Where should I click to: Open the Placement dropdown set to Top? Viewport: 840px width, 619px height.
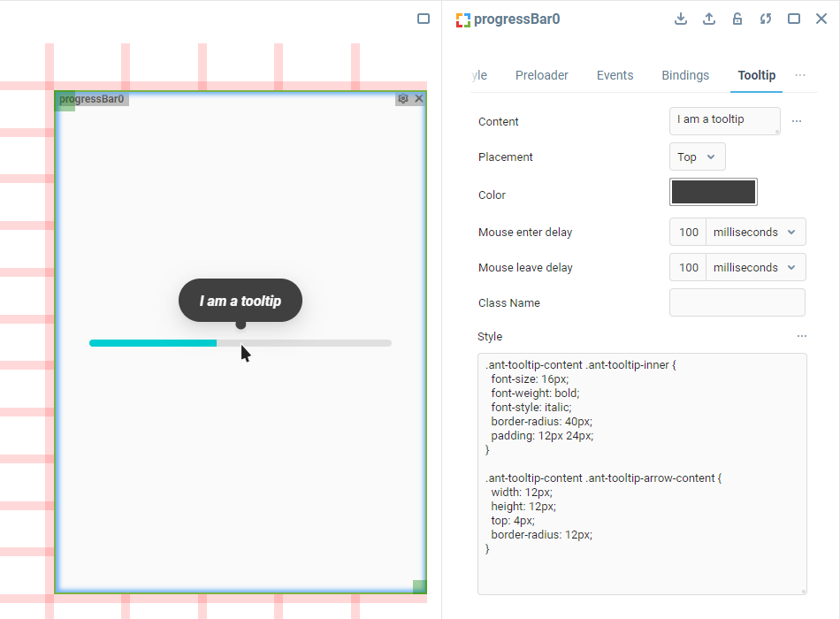pyautogui.click(x=697, y=157)
